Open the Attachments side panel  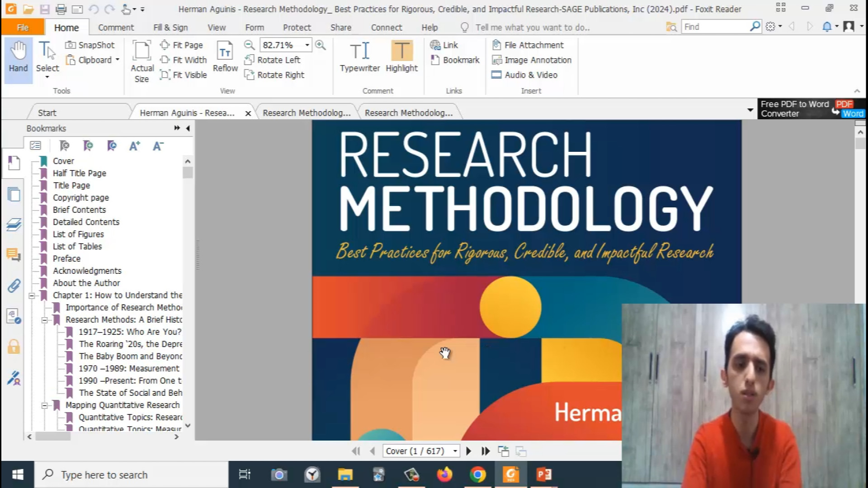pyautogui.click(x=14, y=286)
